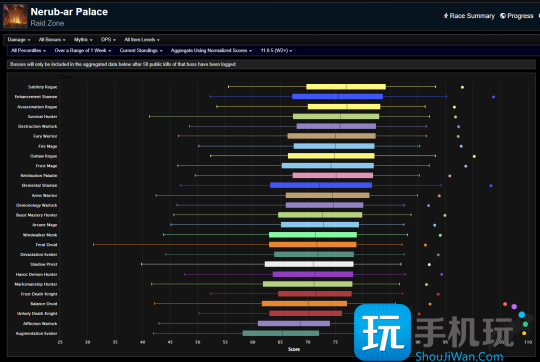Open the DPS role dropdown
The height and width of the screenshot is (362, 540).
[x=108, y=40]
